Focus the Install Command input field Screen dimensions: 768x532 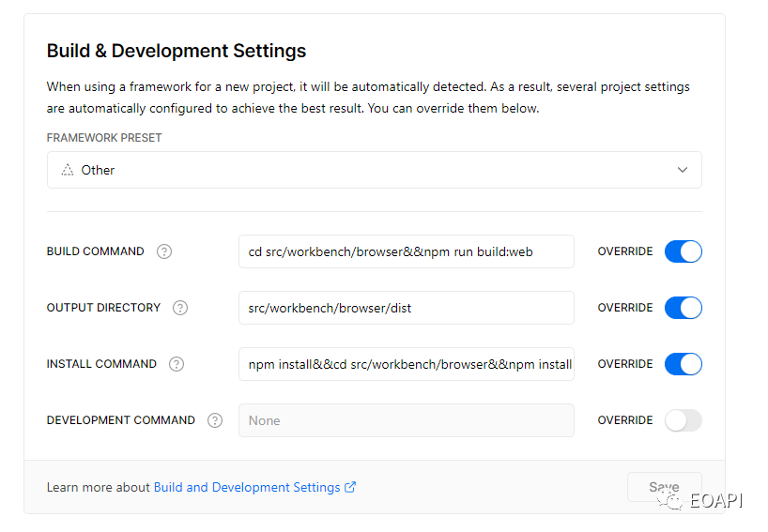(406, 364)
